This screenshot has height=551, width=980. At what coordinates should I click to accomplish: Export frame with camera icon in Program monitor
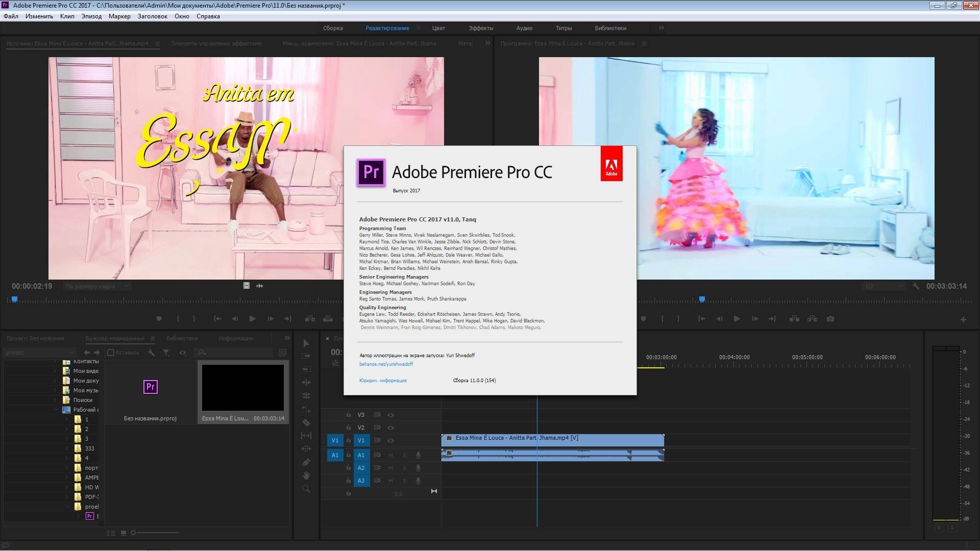click(x=830, y=319)
